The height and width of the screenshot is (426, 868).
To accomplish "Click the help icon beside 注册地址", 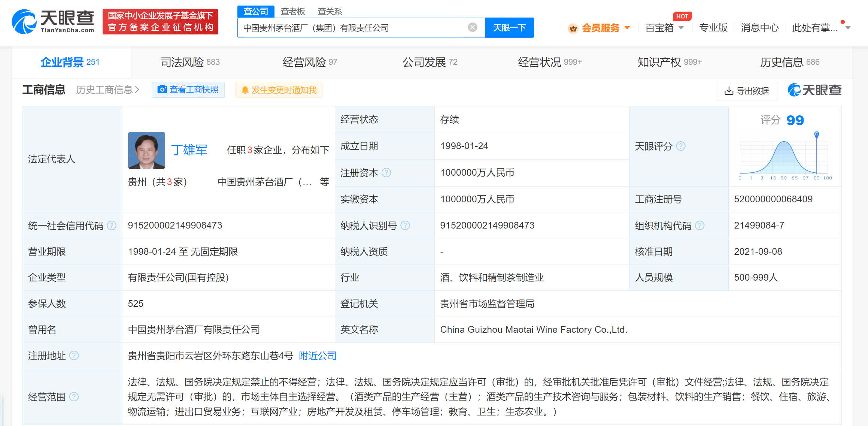I will coord(74,356).
